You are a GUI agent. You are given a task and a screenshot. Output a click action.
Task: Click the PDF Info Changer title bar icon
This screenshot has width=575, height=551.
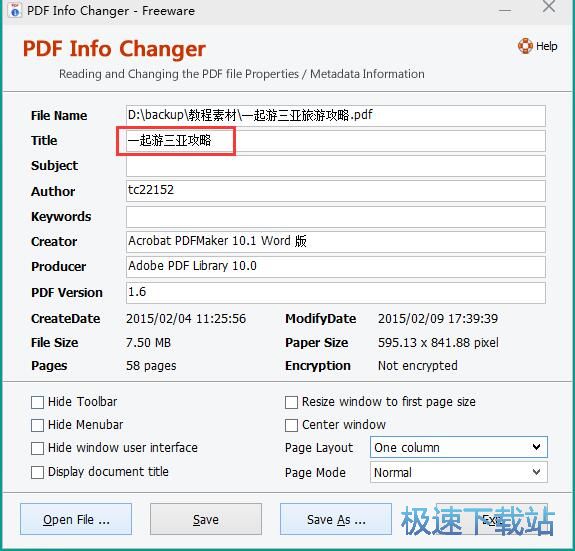point(15,10)
